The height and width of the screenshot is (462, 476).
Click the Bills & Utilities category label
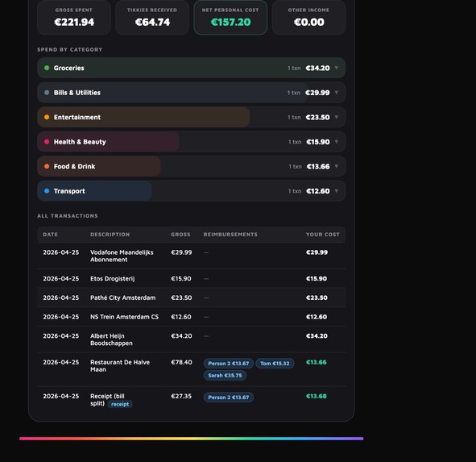77,93
